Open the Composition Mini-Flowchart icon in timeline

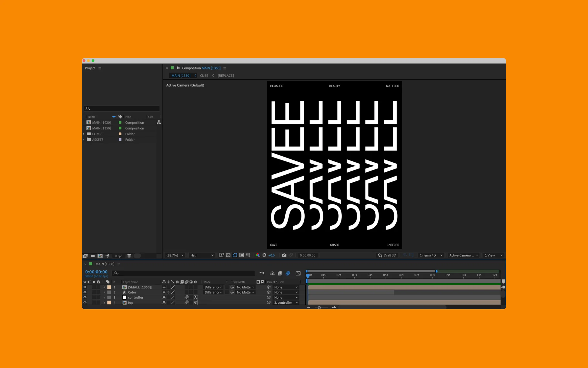(x=262, y=273)
